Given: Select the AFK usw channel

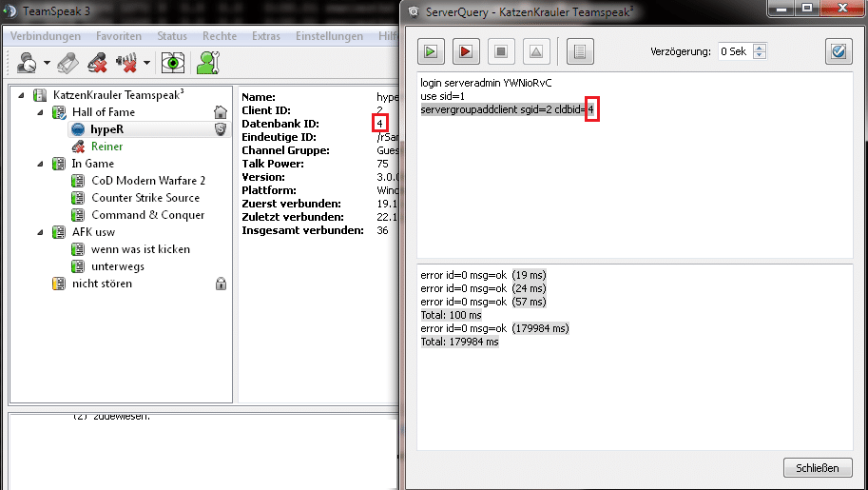Looking at the screenshot, I should pyautogui.click(x=93, y=232).
